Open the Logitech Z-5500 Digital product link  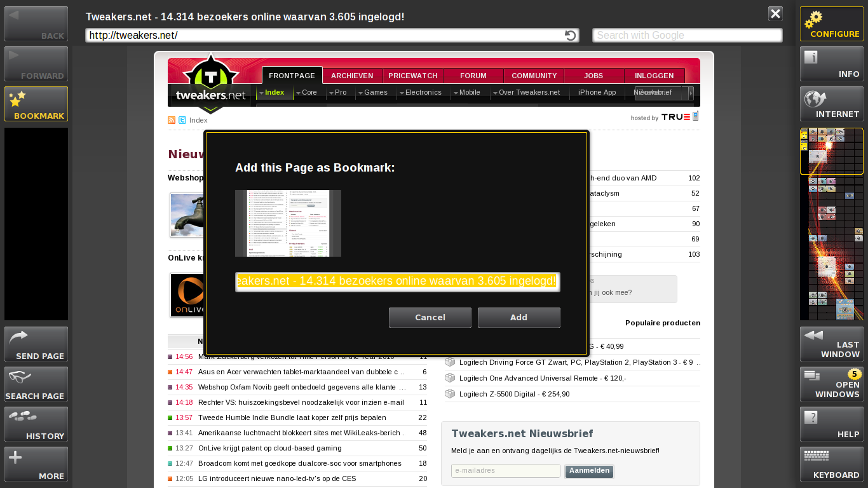tap(515, 394)
